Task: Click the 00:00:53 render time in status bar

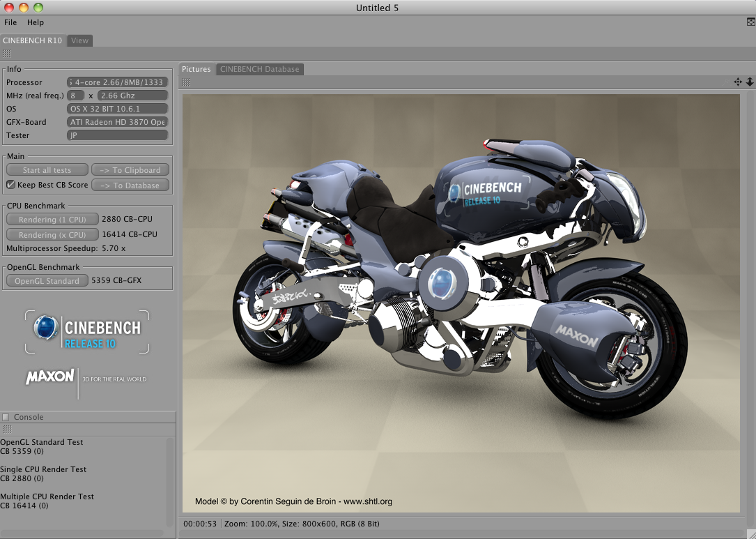Action: [x=199, y=524]
